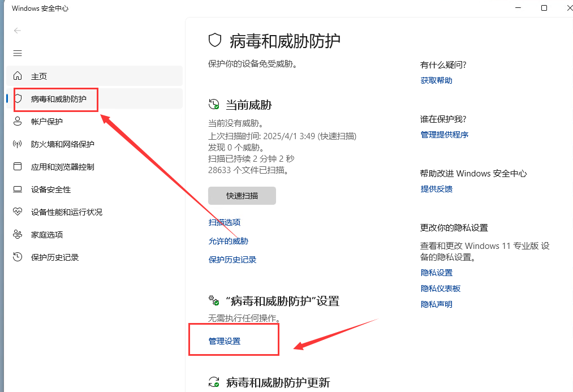Click the heart icon for 设备性能和运行状况
This screenshot has height=392, width=573.
(x=18, y=212)
